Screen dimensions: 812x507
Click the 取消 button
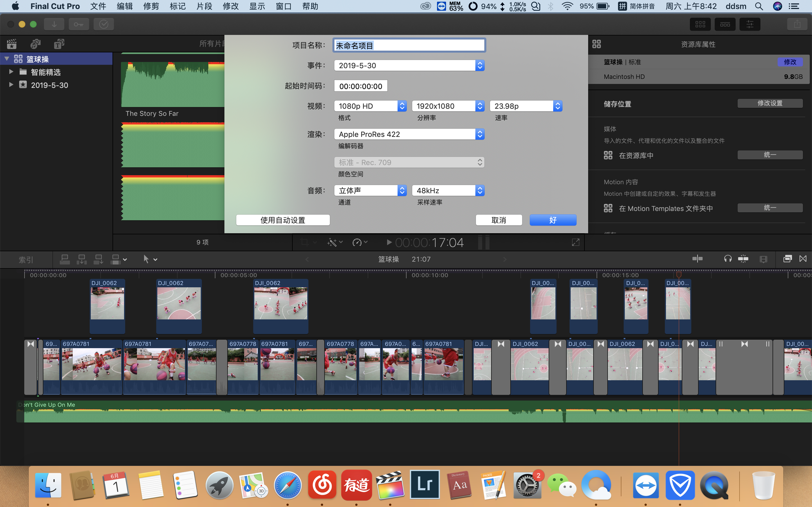point(498,220)
